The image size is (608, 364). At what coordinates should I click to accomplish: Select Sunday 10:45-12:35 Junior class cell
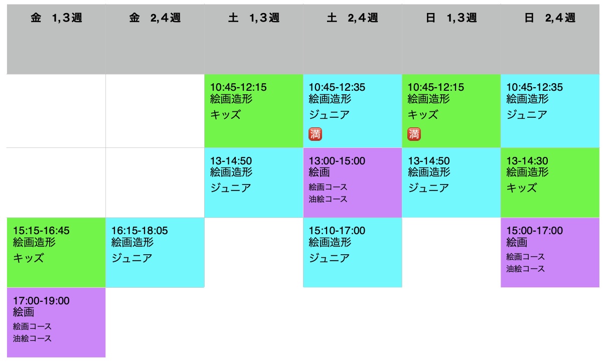click(550, 111)
